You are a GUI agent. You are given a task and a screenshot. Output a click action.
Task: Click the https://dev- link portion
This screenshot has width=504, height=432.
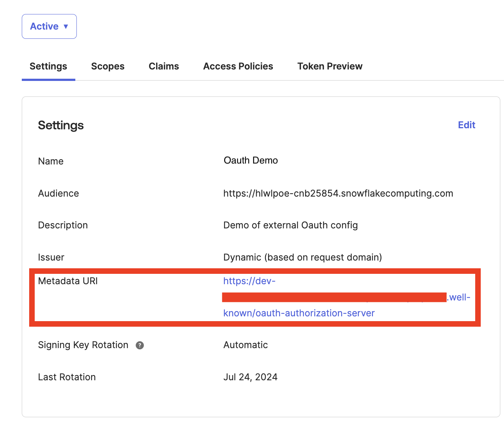(249, 281)
